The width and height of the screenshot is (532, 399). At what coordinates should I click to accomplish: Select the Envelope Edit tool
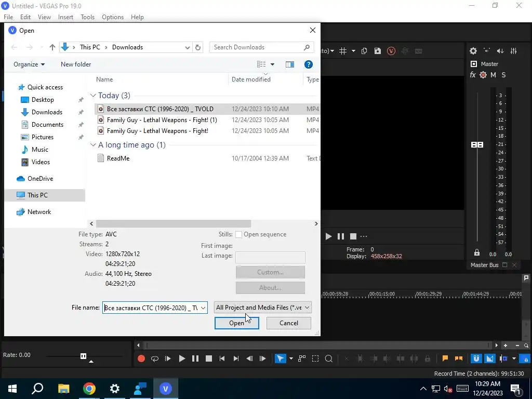pos(302,358)
